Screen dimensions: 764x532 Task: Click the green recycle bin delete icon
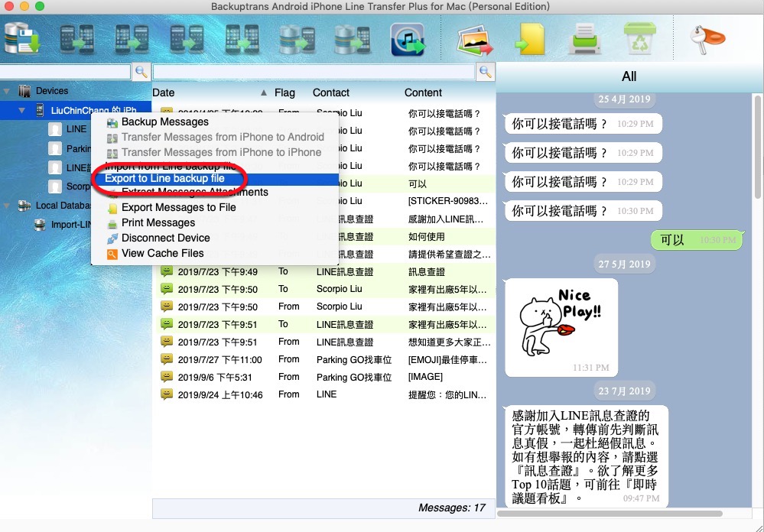click(639, 38)
